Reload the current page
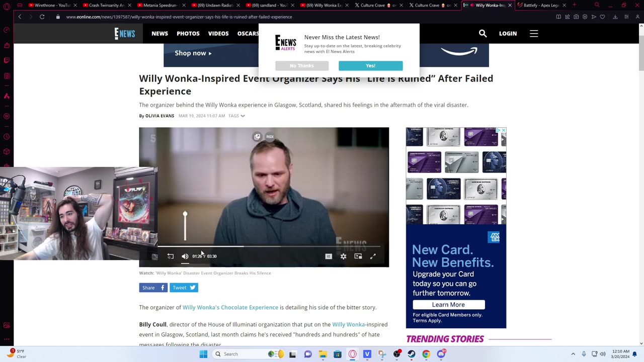 [x=42, y=17]
